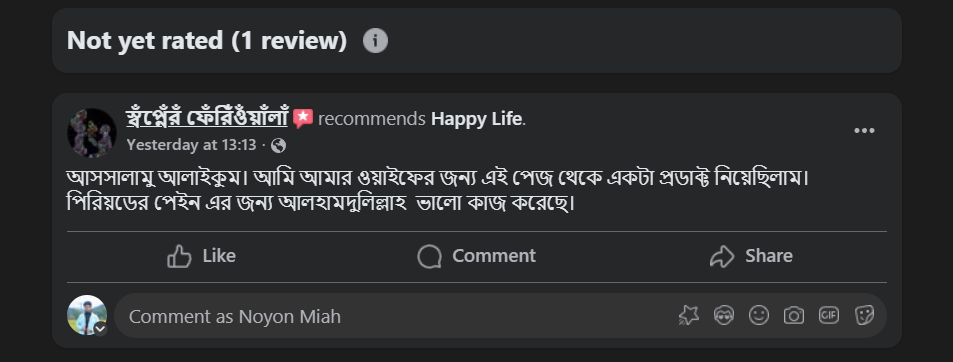Viewport: 953px width, 362px height.
Task: Open the sticker picker in comment box
Action: click(x=864, y=315)
